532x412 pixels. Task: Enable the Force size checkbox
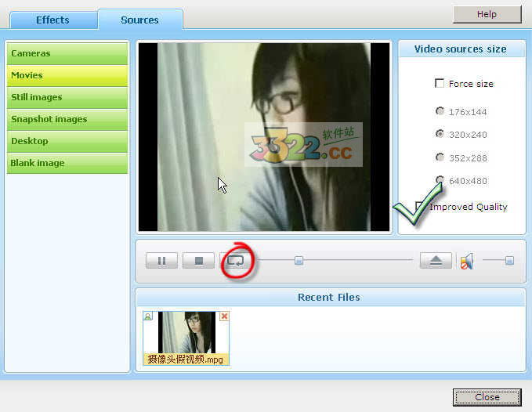pos(440,83)
